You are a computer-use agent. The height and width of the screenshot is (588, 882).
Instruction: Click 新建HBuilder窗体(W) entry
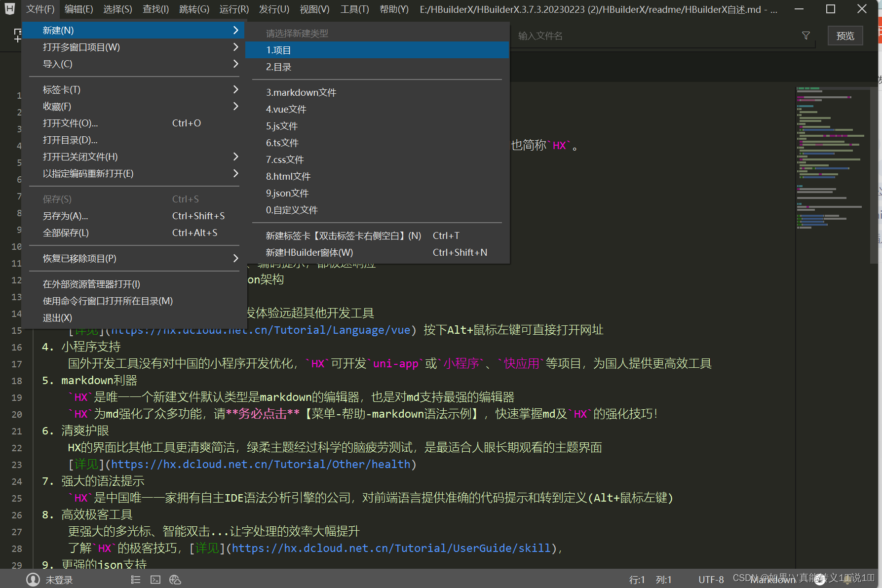click(377, 252)
